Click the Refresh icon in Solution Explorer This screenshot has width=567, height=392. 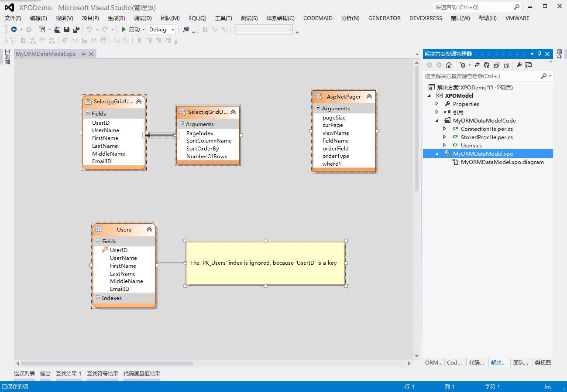(x=486, y=65)
